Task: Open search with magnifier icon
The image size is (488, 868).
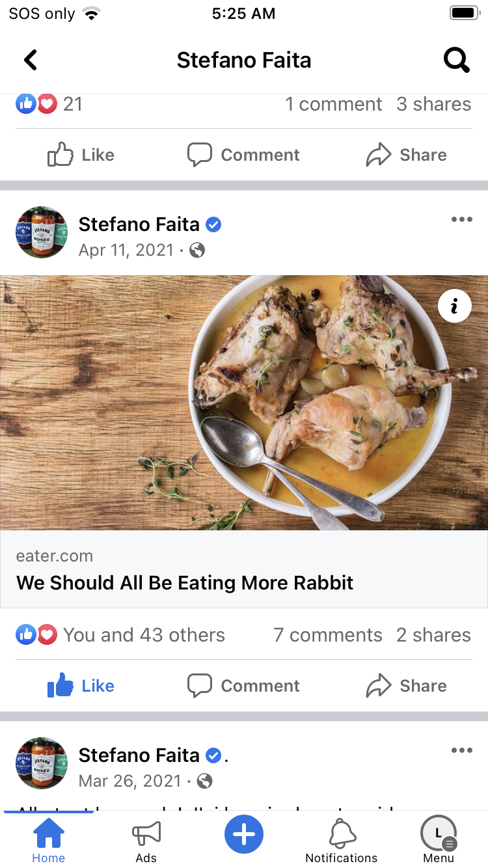Action: [x=456, y=61]
